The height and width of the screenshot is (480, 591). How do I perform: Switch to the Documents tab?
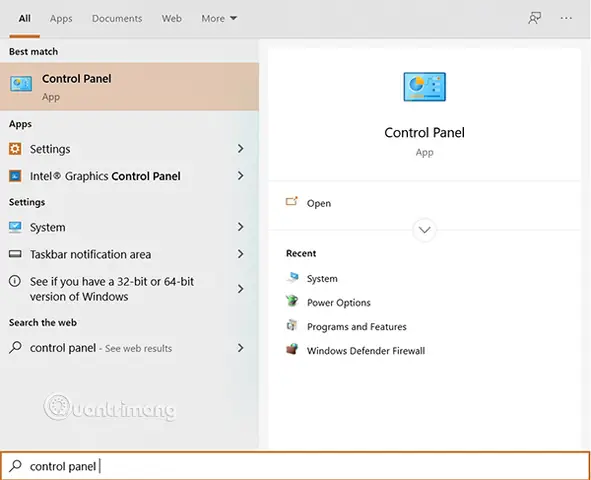pyautogui.click(x=117, y=18)
